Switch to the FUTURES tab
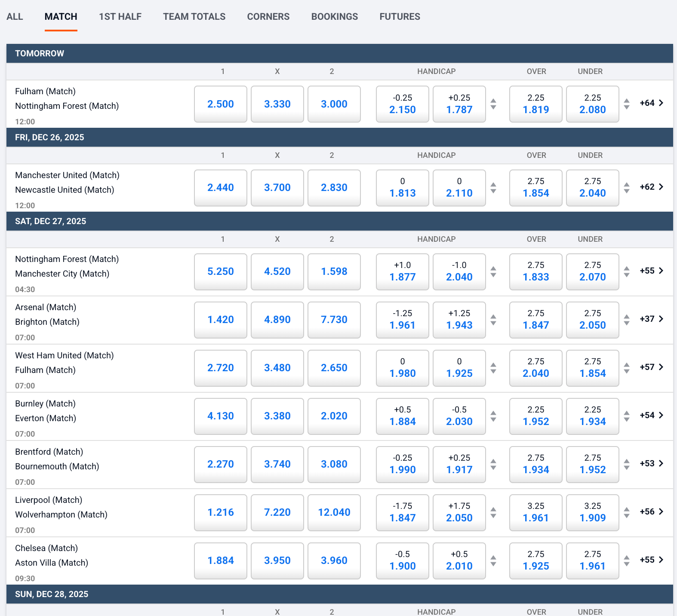677x616 pixels. (x=400, y=17)
